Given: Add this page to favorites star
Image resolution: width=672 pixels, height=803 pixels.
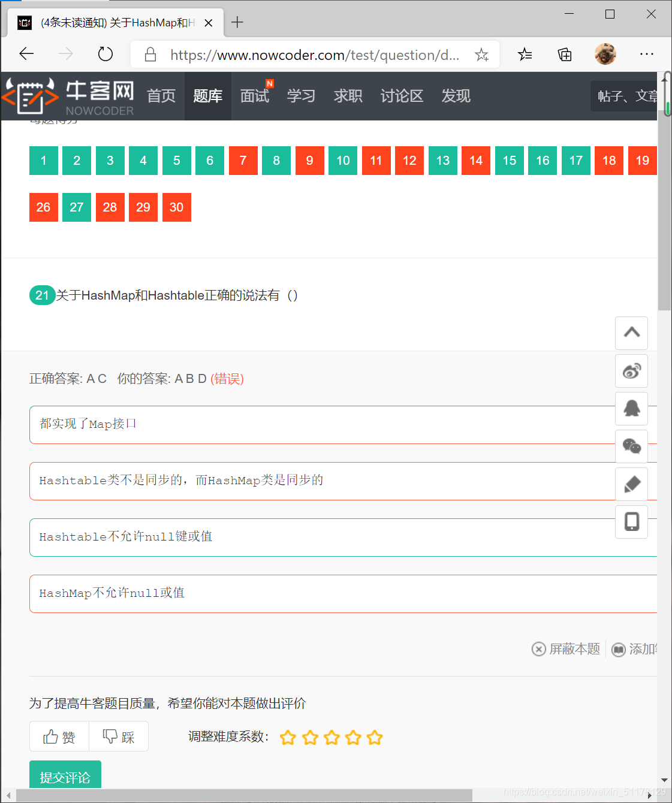Looking at the screenshot, I should coord(481,55).
